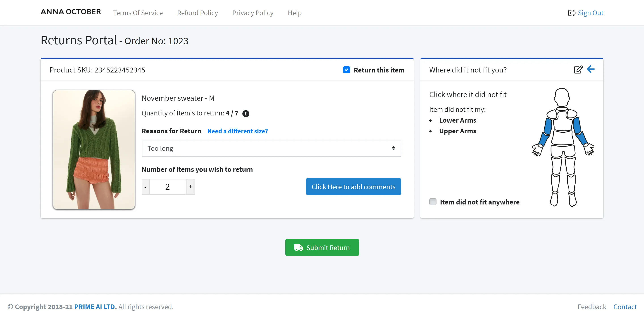The height and width of the screenshot is (319, 644).
Task: Open Terms Of Service page
Action: (138, 13)
